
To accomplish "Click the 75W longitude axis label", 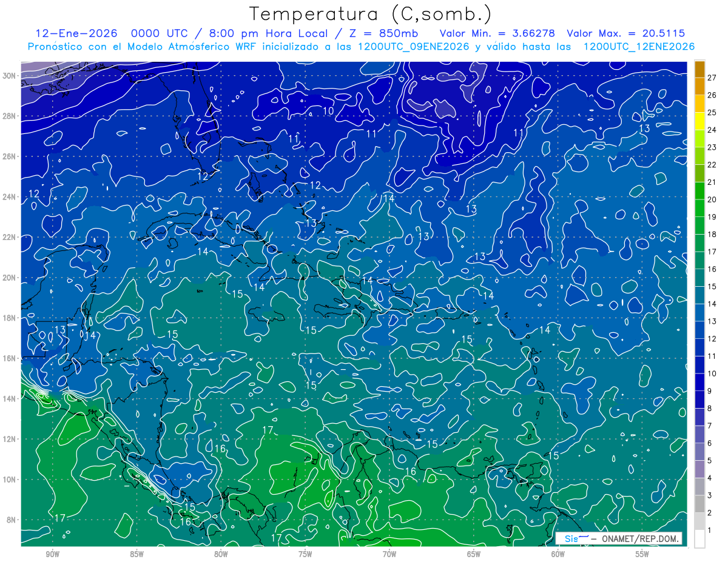I will (305, 554).
